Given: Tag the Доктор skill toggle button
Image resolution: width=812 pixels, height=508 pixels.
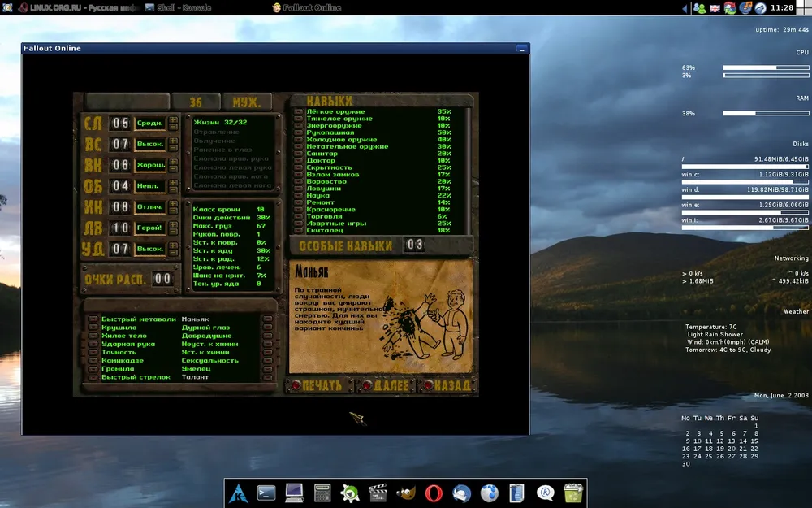Looking at the screenshot, I should tap(298, 161).
